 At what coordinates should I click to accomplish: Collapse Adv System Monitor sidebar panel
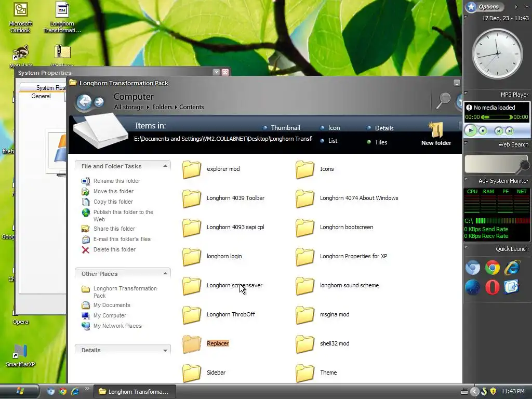[466, 179]
